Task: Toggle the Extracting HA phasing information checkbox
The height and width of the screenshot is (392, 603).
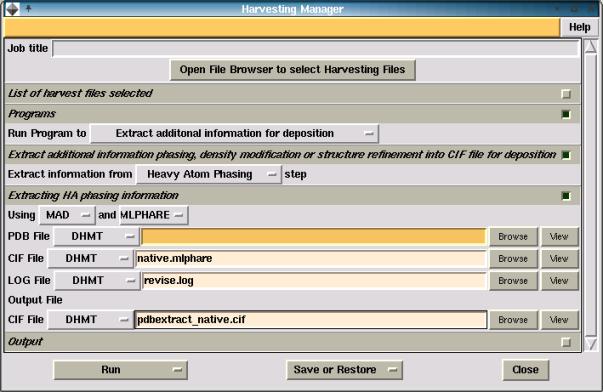Action: [x=566, y=196]
